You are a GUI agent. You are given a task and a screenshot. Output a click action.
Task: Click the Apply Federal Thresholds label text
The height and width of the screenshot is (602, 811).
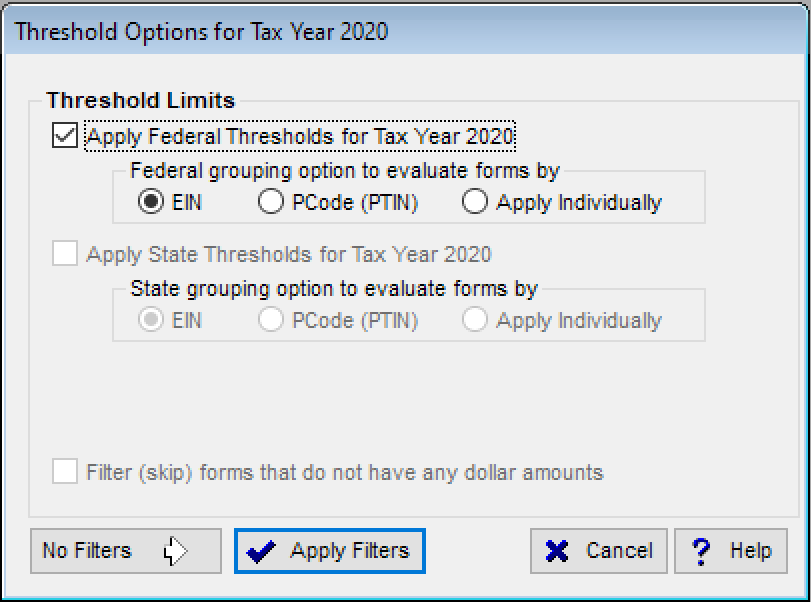pos(300,135)
